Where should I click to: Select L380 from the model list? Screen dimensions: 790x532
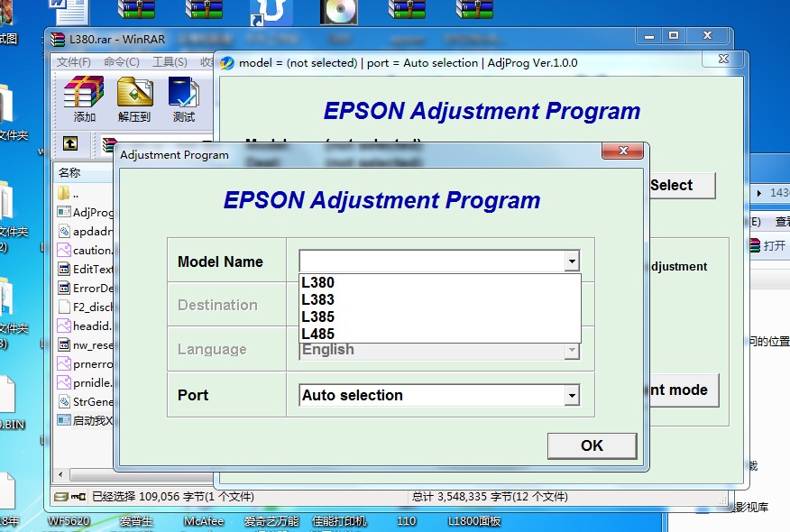point(440,282)
